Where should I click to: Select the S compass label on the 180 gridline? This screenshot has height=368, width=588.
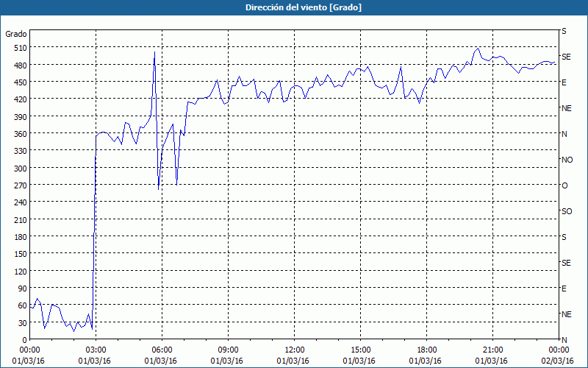(564, 237)
